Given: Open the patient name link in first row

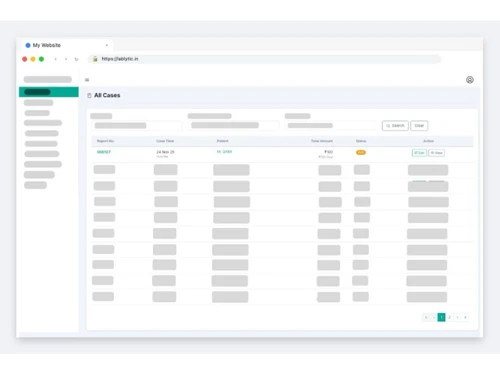Looking at the screenshot, I should coord(224,152).
